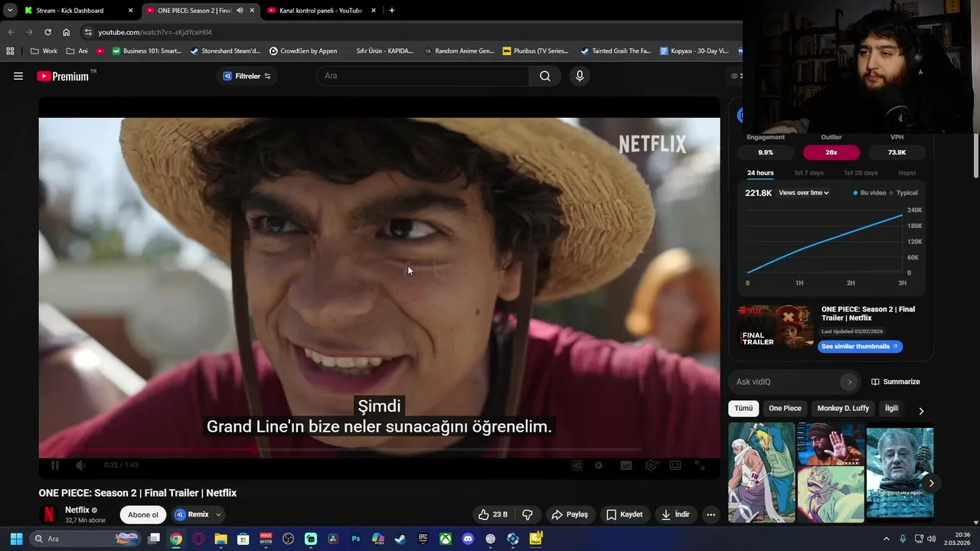Open the Netflix channel name link
The width and height of the screenshot is (980, 551).
[x=77, y=510]
